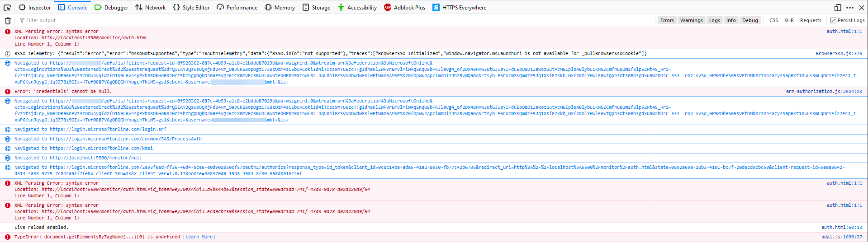Image resolution: width=868 pixels, height=242 pixels.
Task: Open source link arm-authorization.js:2584:23
Action: click(x=824, y=92)
